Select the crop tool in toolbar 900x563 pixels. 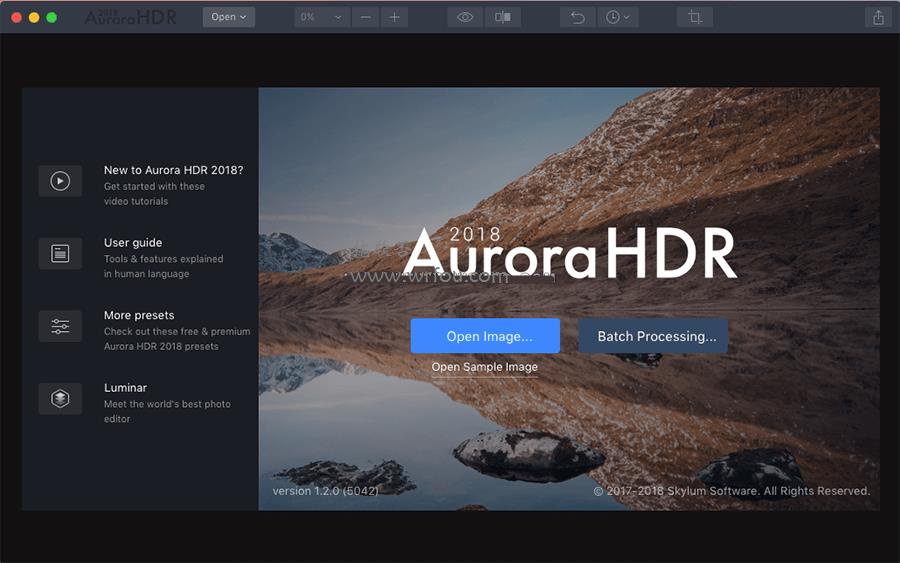(695, 17)
